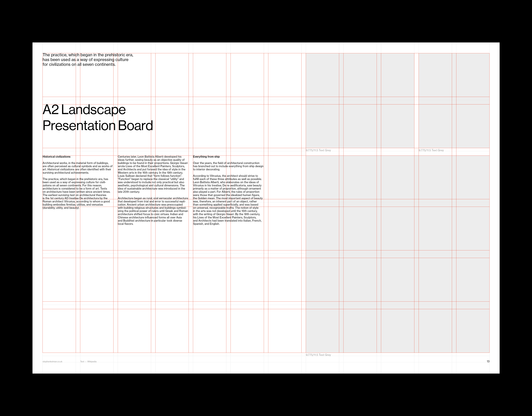Click the intro paragraph at top left

tap(88, 60)
